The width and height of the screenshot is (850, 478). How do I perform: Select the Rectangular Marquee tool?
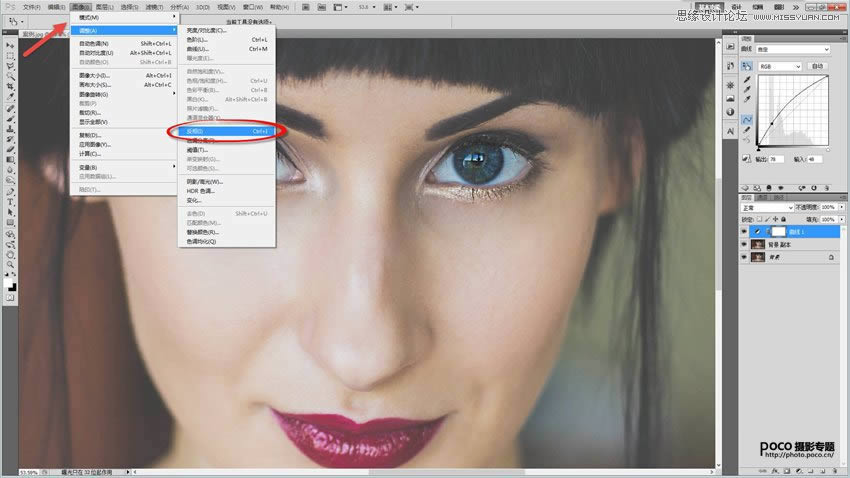tap(10, 55)
